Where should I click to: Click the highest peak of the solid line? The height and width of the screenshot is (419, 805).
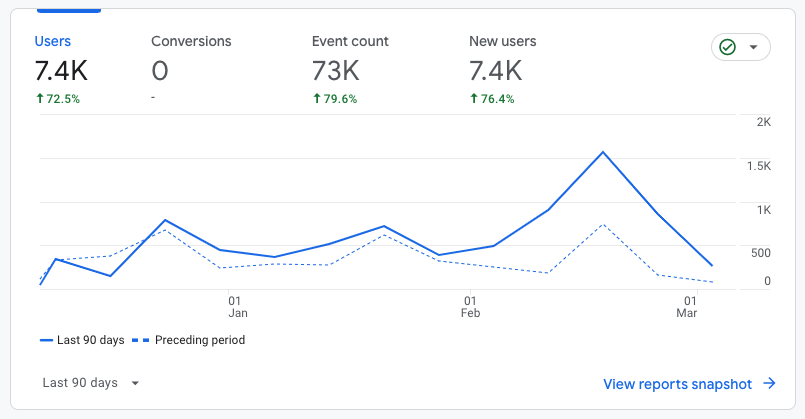pos(602,152)
